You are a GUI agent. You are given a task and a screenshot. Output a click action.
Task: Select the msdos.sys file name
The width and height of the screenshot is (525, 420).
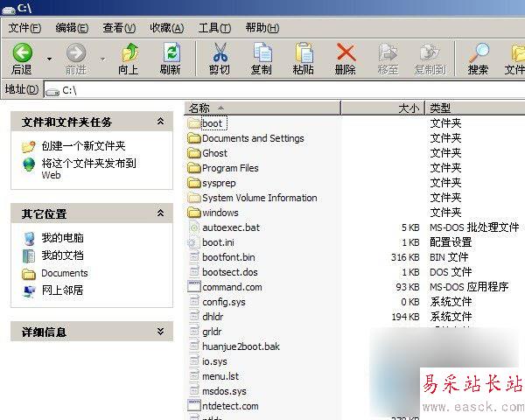coord(224,391)
